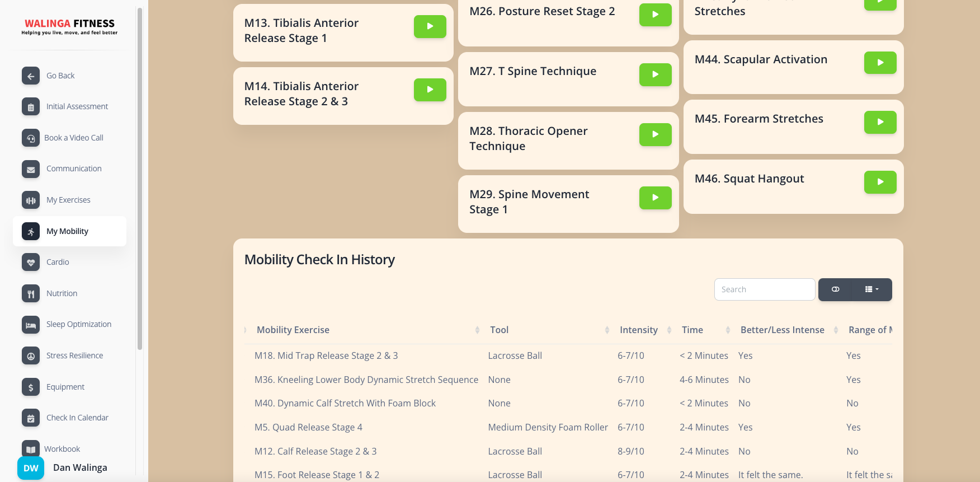Sort by Intensity column

pos(645,330)
